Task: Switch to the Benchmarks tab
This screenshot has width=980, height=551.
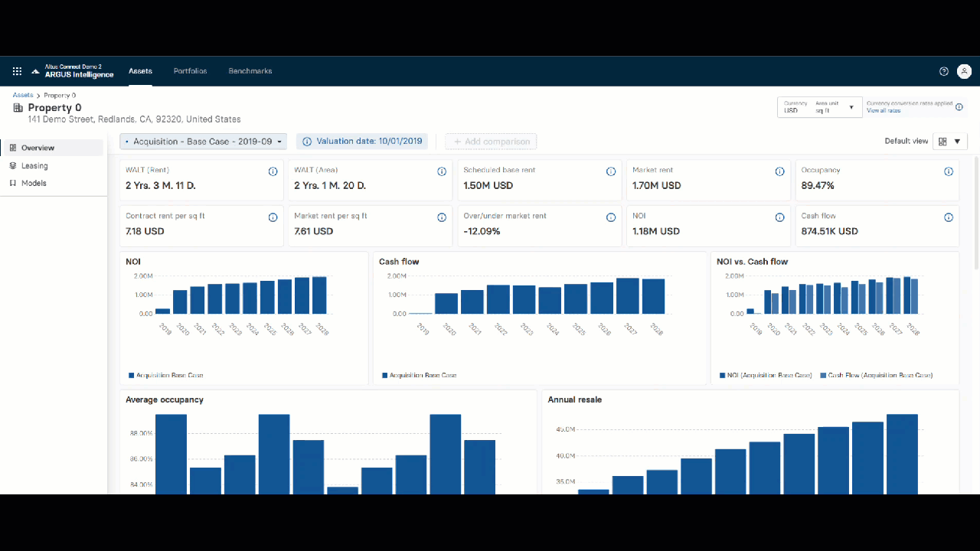Action: 250,70
